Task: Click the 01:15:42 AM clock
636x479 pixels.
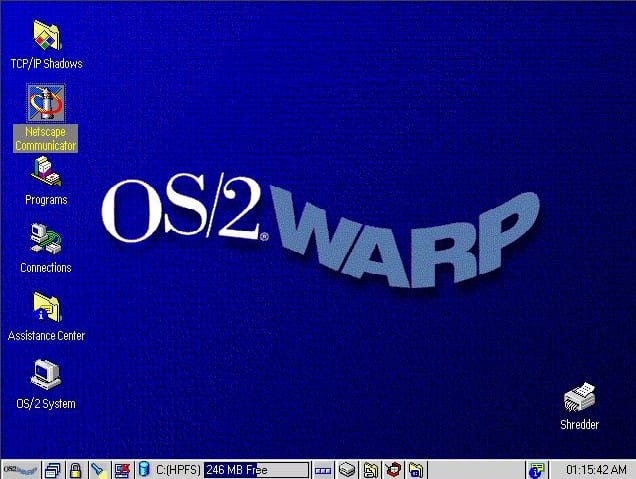Action: point(596,470)
